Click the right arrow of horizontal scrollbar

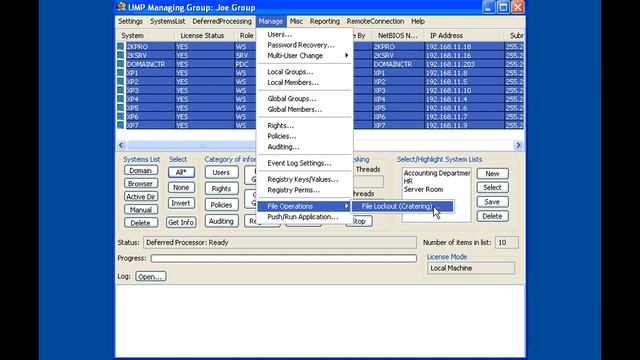coord(518,145)
